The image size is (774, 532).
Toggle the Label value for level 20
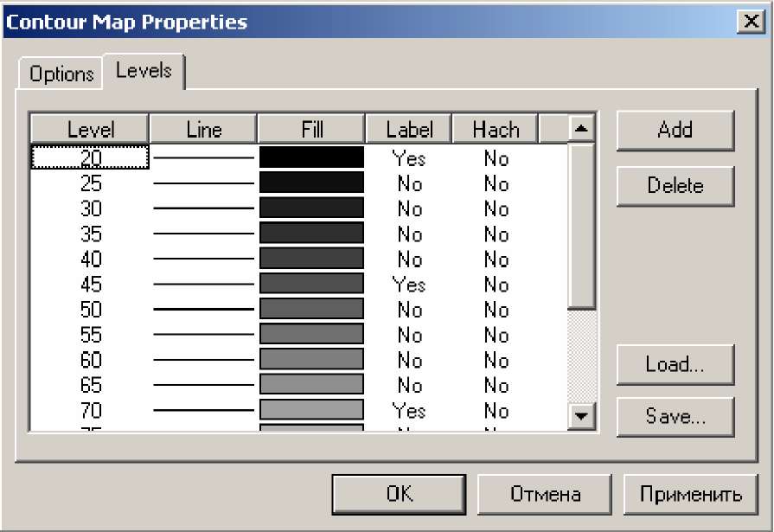pyautogui.click(x=409, y=158)
